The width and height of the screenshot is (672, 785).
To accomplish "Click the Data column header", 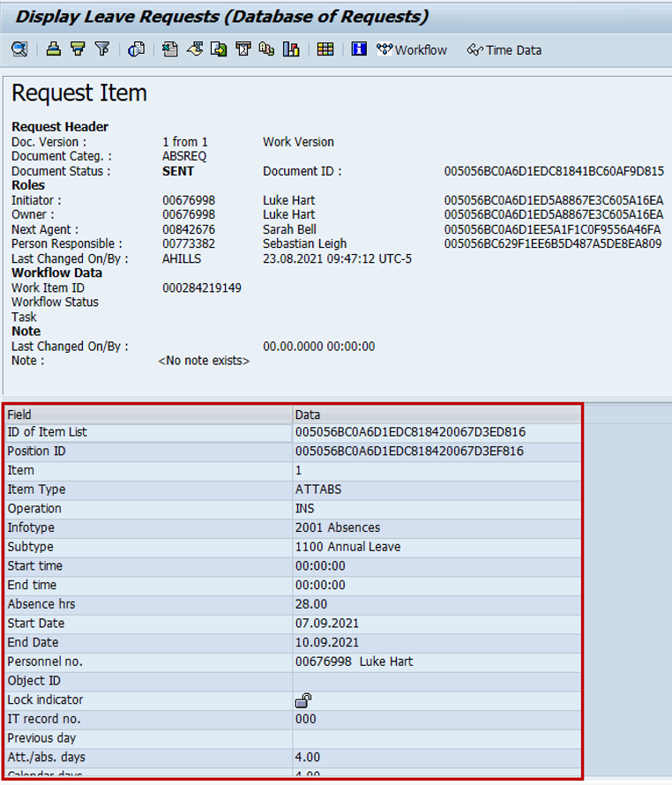I will pos(437,415).
